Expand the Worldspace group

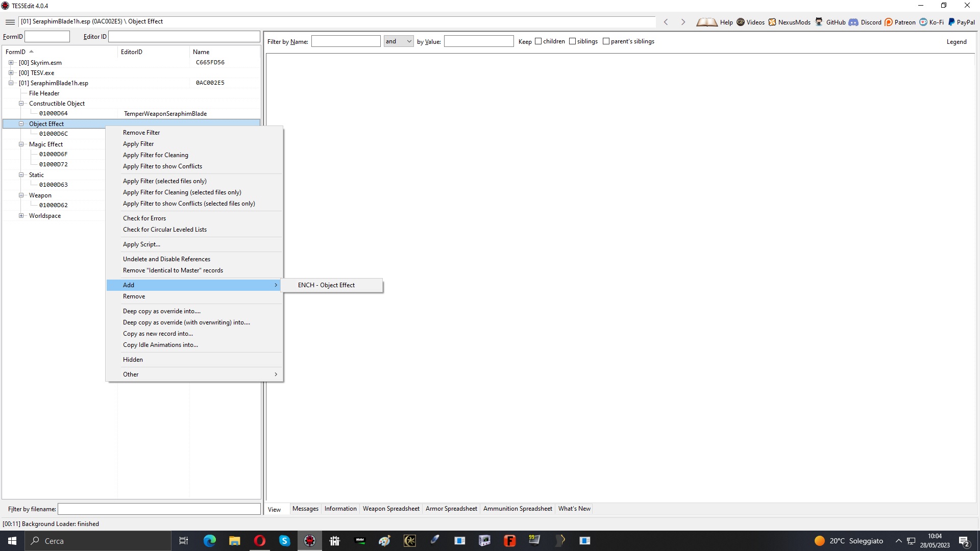coord(21,216)
